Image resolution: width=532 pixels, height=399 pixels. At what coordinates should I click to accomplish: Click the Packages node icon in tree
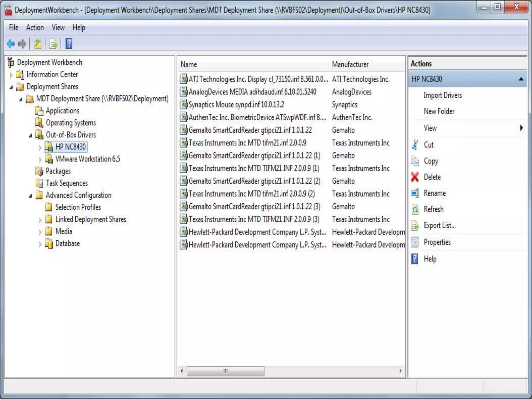(39, 171)
